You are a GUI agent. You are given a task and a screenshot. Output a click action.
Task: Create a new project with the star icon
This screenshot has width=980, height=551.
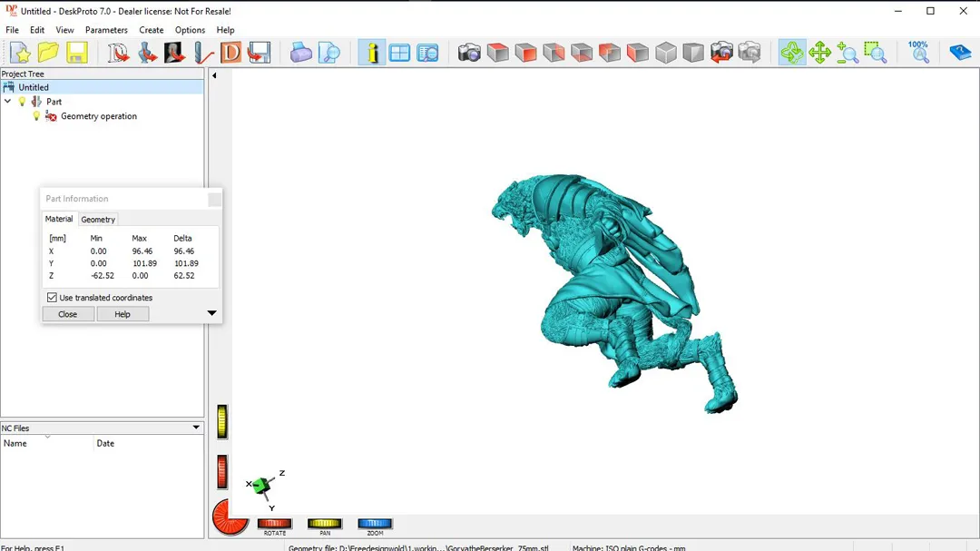click(20, 53)
